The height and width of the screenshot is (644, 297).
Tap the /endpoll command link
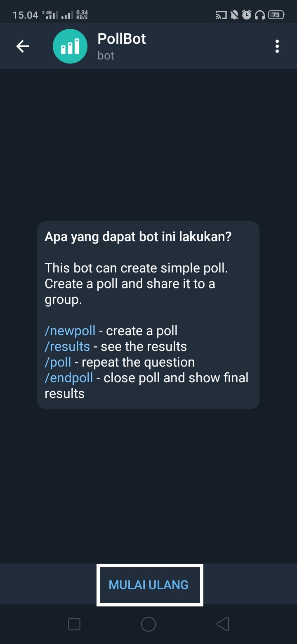(68, 378)
